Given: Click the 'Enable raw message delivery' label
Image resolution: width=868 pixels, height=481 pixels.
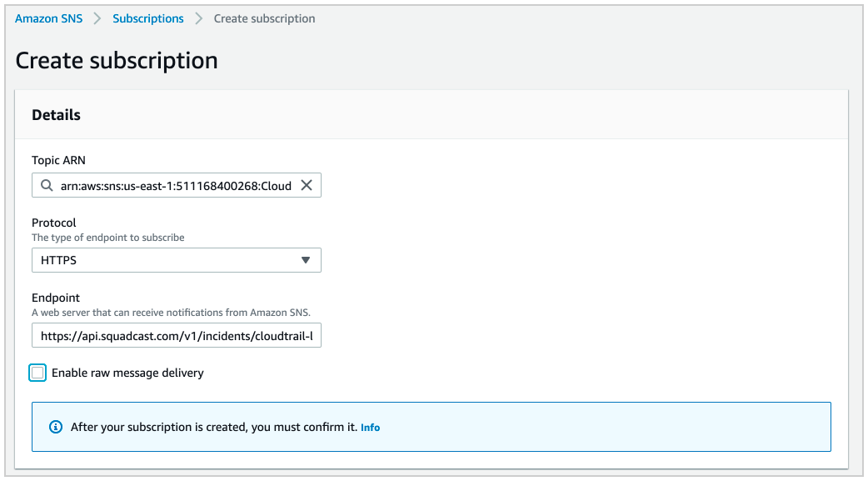Looking at the screenshot, I should (x=128, y=373).
